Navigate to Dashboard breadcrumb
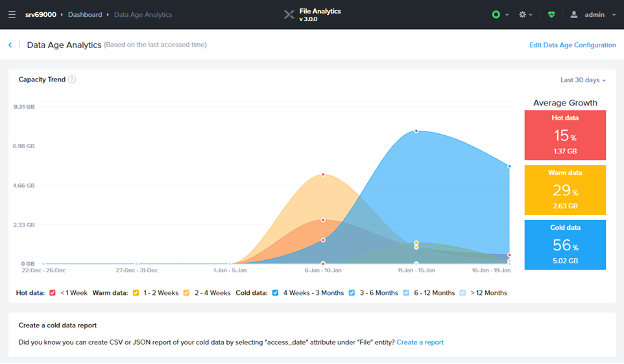This screenshot has height=364, width=624. (85, 15)
